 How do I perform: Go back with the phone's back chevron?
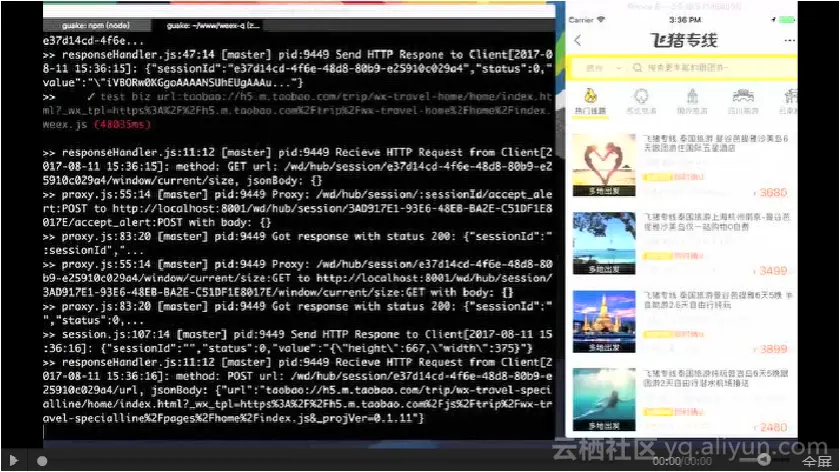pyautogui.click(x=578, y=40)
